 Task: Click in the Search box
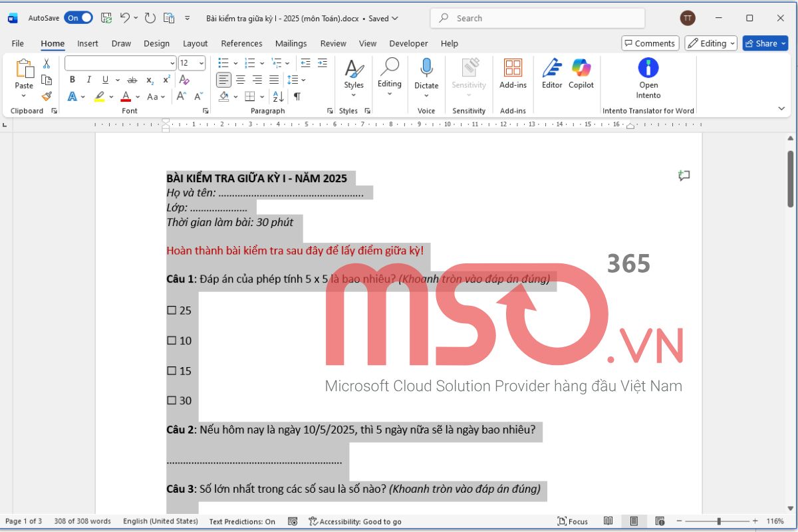tap(537, 18)
